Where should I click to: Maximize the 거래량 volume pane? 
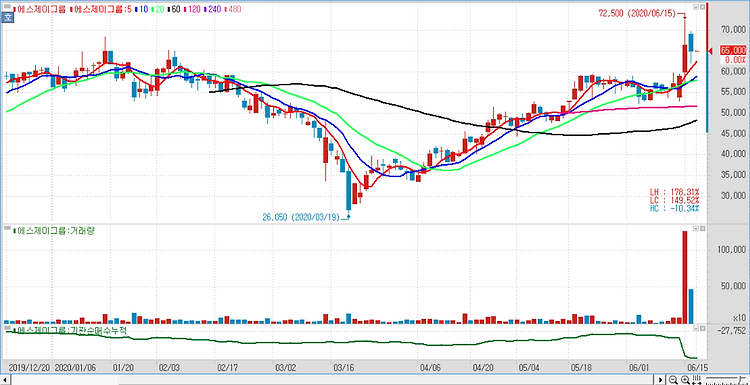[702, 229]
